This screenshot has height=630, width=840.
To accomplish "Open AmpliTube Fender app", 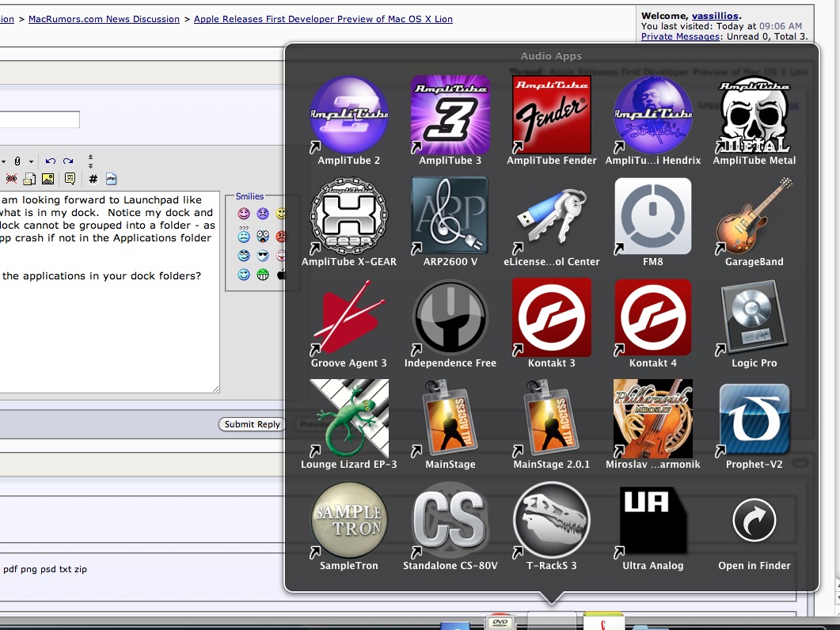I will (551, 115).
